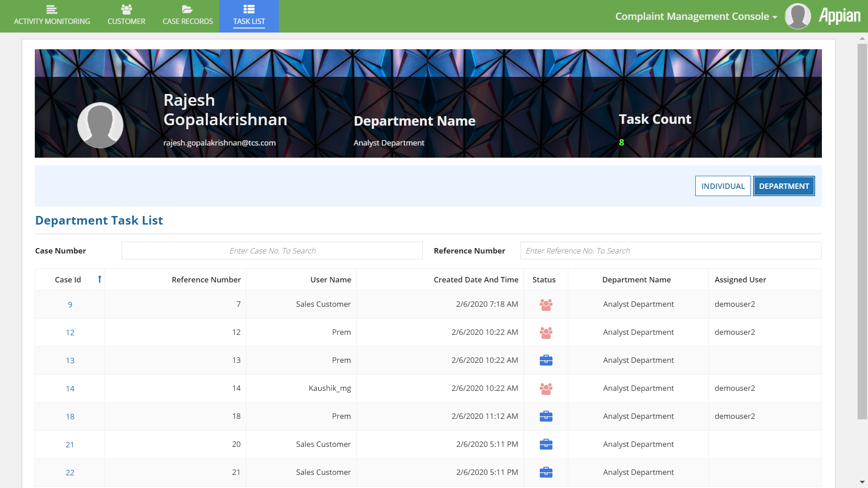Open case Id 22 link

click(x=70, y=473)
